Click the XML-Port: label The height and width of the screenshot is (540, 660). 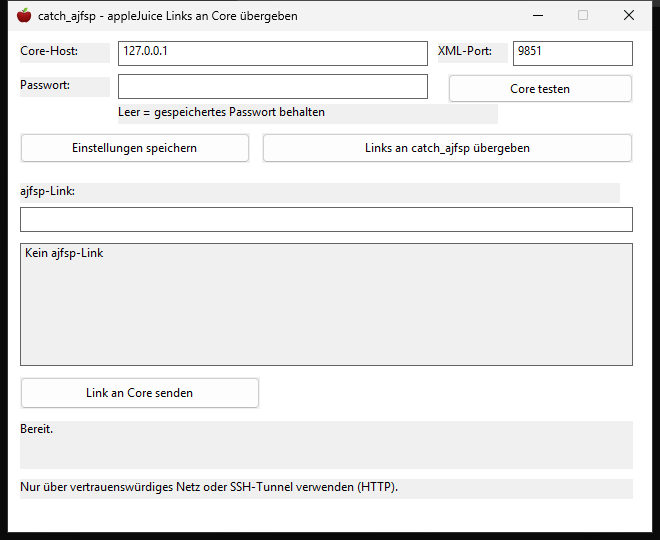tap(465, 51)
